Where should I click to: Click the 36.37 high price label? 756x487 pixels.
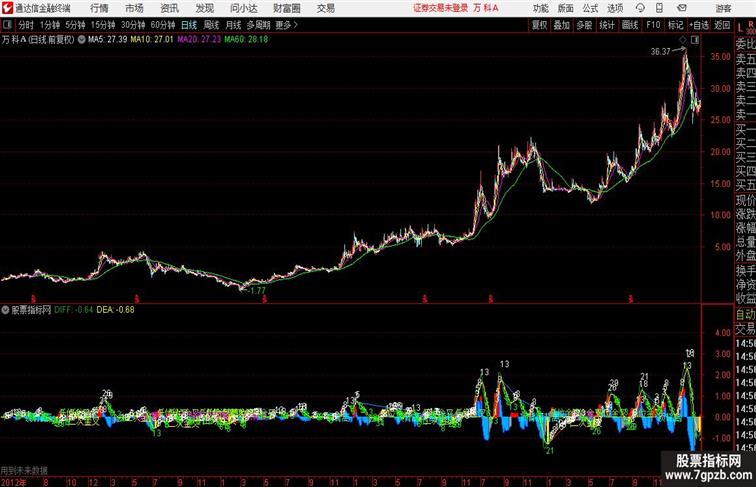click(661, 52)
